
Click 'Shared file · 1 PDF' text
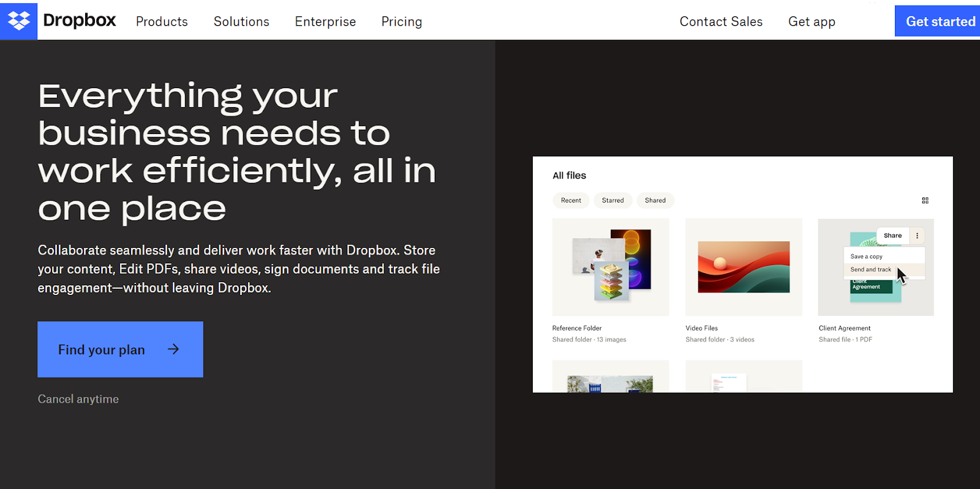pyautogui.click(x=845, y=340)
